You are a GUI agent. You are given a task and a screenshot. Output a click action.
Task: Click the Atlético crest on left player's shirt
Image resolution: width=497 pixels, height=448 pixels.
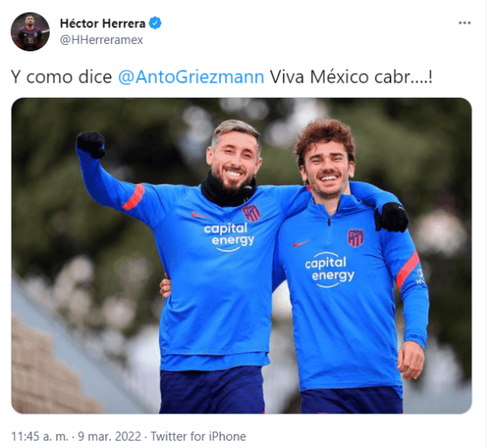251,212
